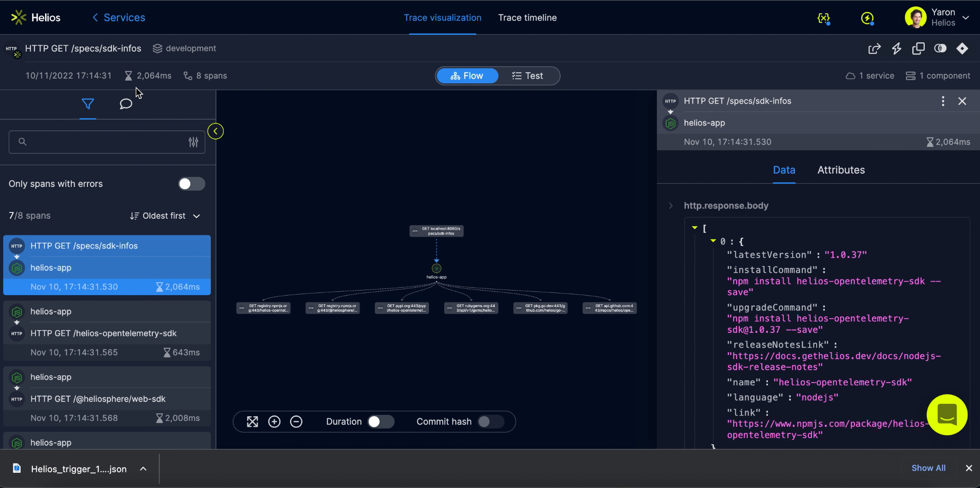This screenshot has height=488, width=980.
Task: Expand the Yaron user menu chevron
Action: 966,18
